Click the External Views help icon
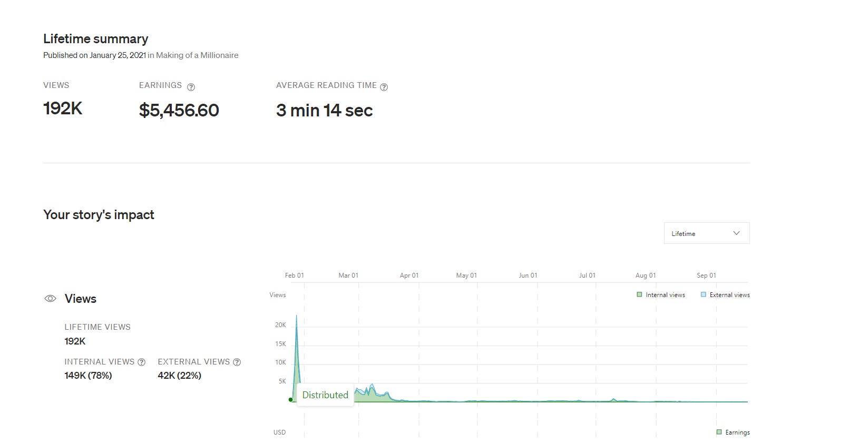The width and height of the screenshot is (868, 443). pos(237,362)
